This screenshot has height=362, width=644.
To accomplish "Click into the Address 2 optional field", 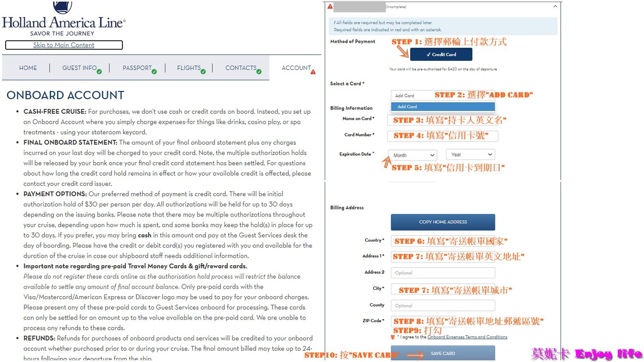I will pyautogui.click(x=443, y=273).
